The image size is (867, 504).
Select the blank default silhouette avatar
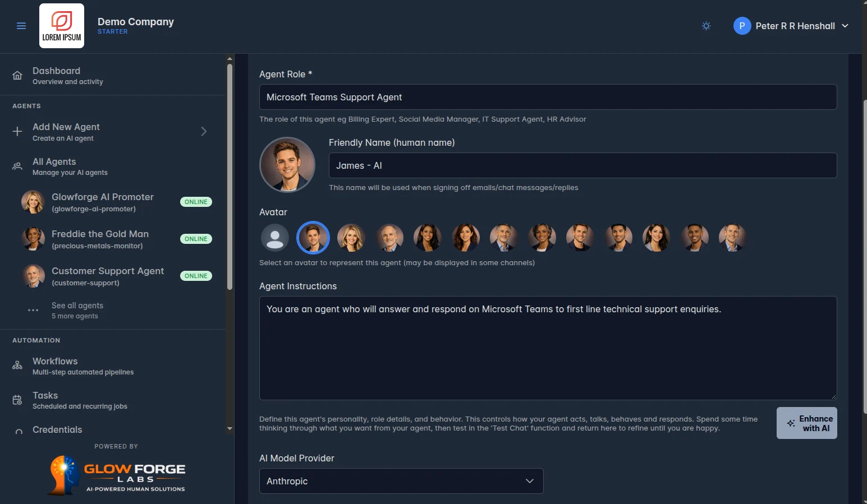[x=275, y=238]
